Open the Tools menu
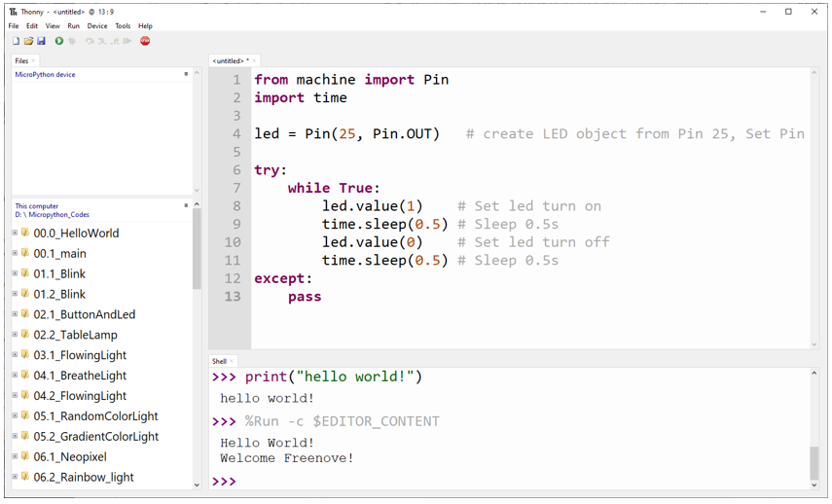Viewport: 832px width, 504px height. click(x=123, y=26)
